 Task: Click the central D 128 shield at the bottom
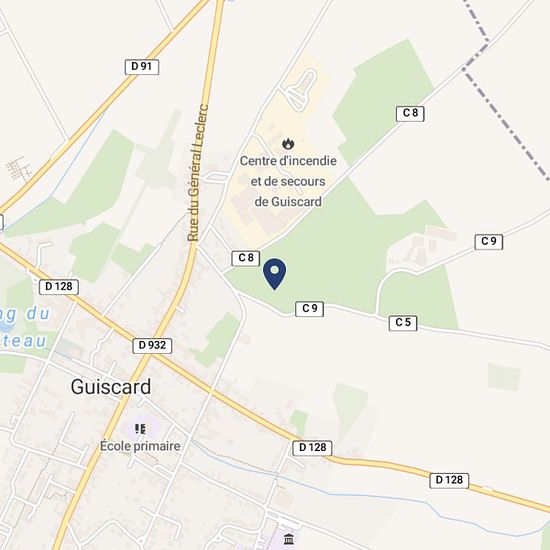(312, 448)
